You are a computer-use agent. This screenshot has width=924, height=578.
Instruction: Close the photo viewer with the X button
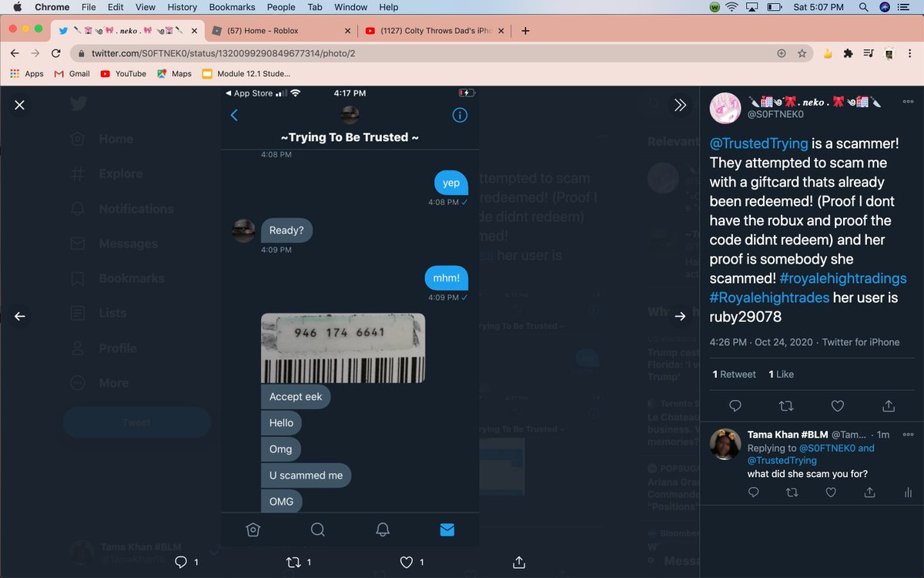(x=19, y=105)
